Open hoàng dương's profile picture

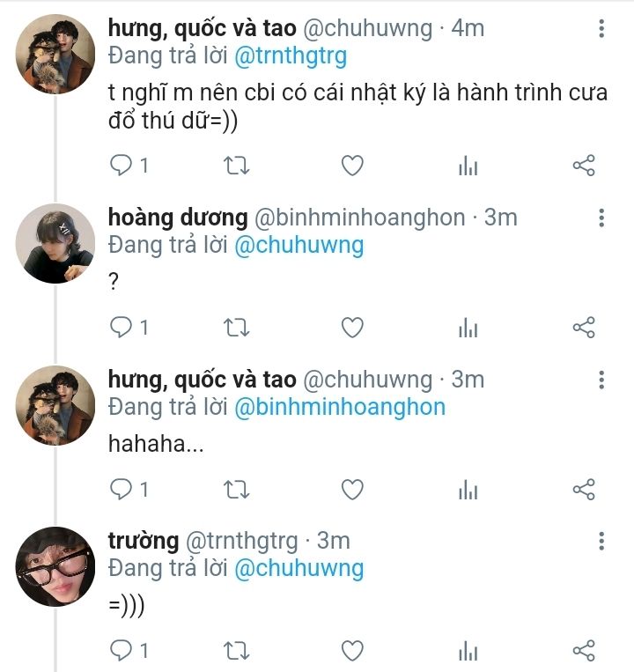pyautogui.click(x=55, y=244)
